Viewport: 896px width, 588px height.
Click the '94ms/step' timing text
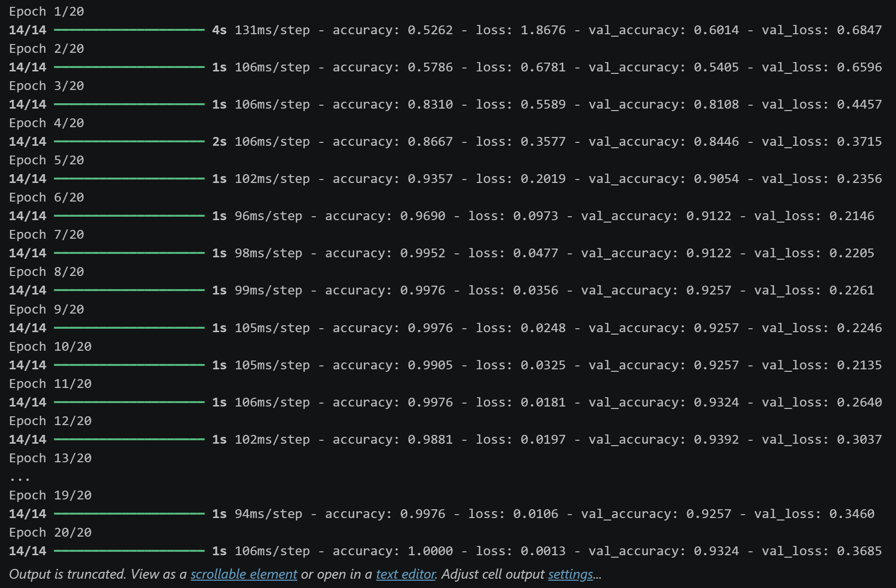point(269,514)
